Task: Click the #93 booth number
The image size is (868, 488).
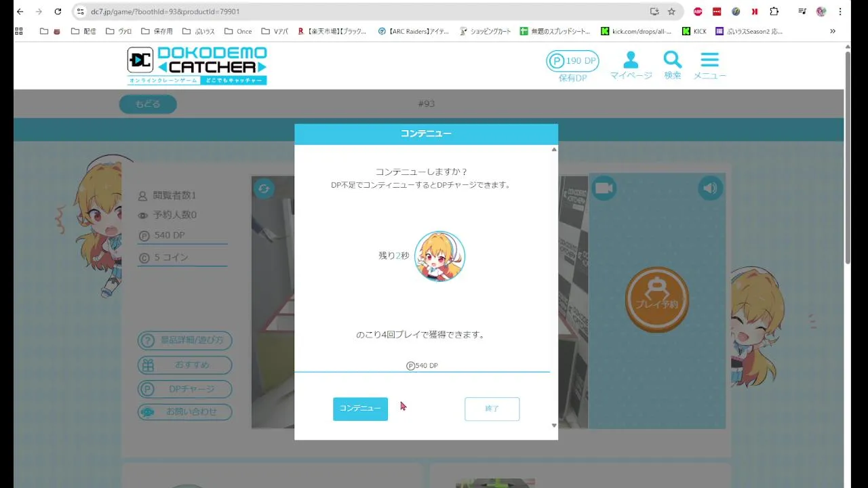Action: click(426, 104)
